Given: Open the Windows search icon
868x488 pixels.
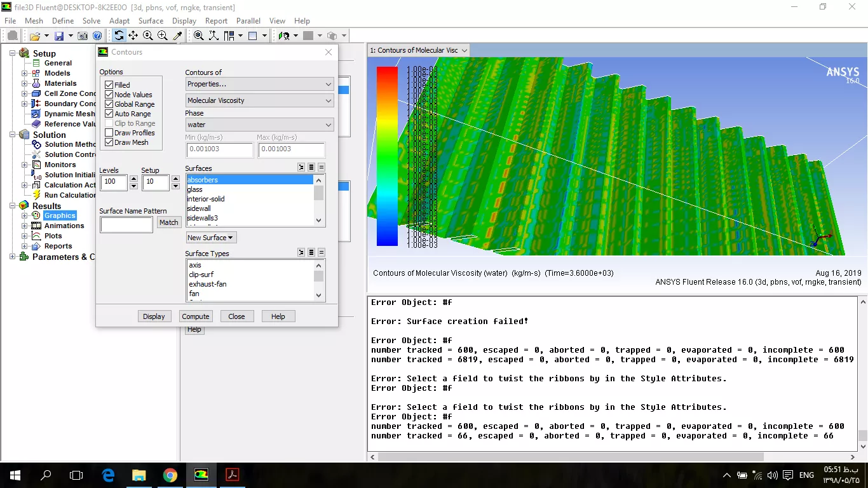Looking at the screenshot, I should [46, 475].
